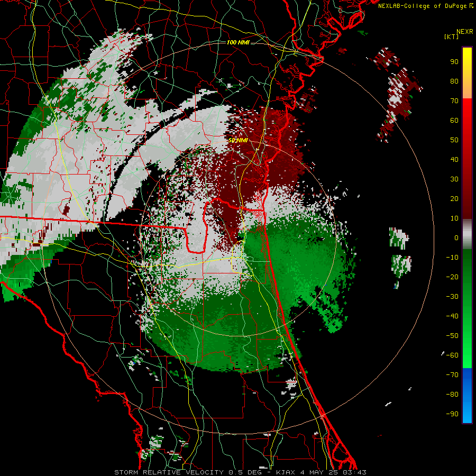Select the positive 50 scale label

point(454,140)
